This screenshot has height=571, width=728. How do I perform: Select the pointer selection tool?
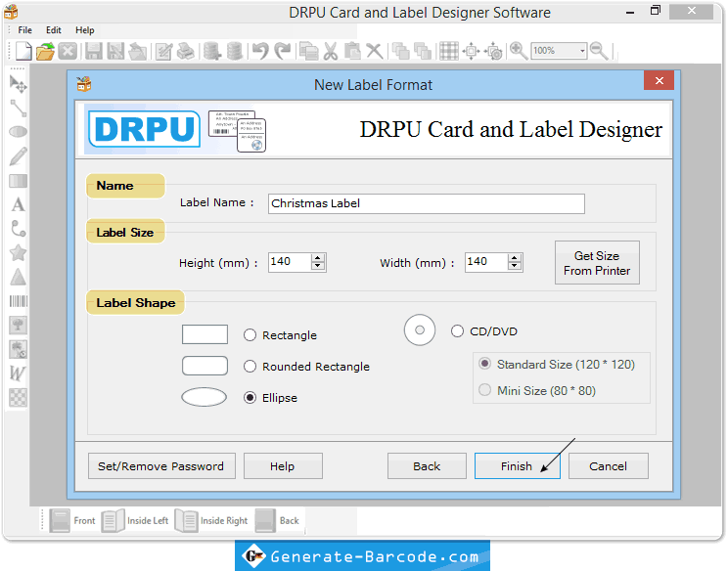(x=19, y=84)
